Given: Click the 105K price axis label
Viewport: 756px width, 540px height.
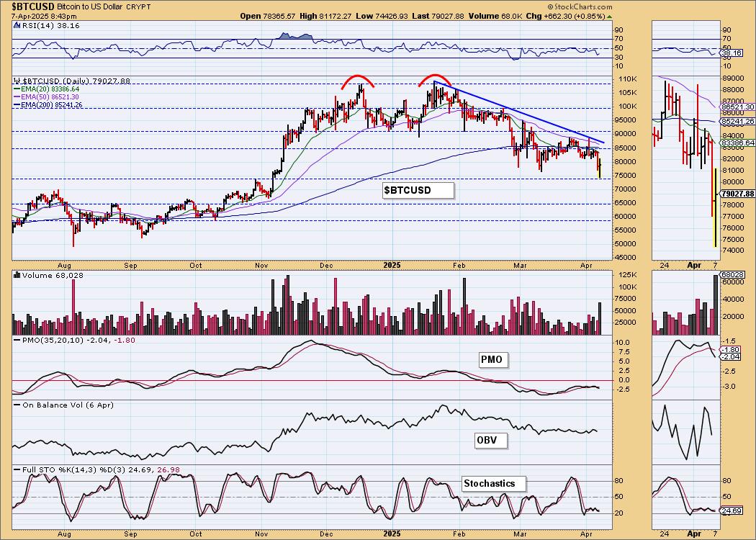Looking at the screenshot, I should point(626,93).
